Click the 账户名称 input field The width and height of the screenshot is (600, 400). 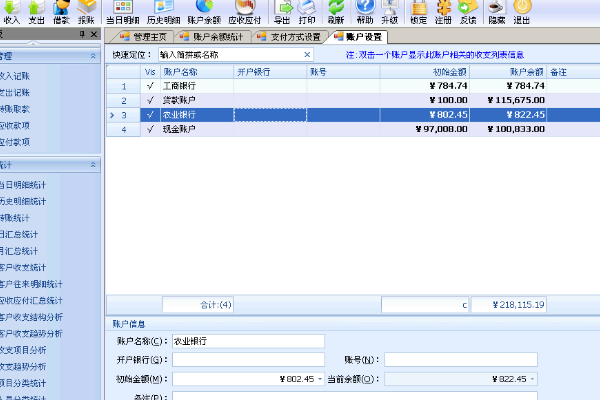(x=248, y=341)
